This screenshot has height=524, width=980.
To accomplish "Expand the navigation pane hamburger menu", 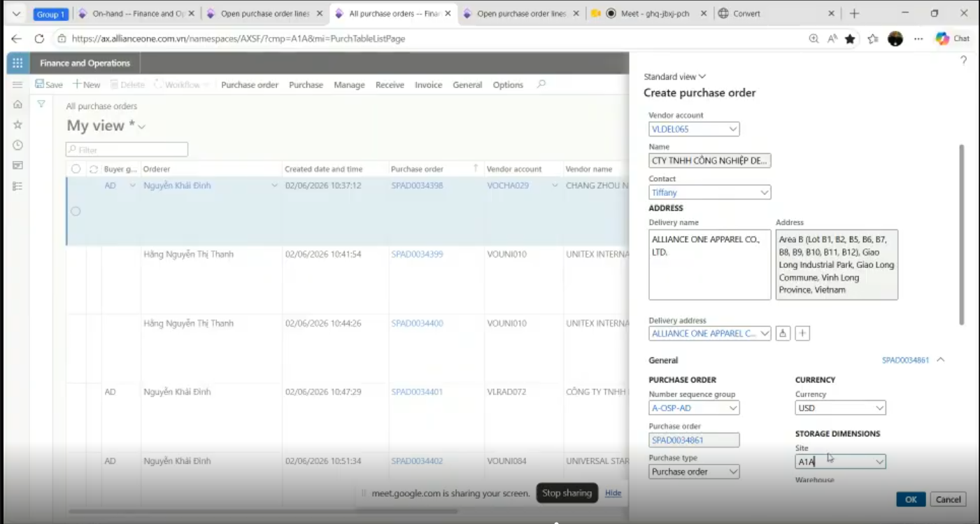I will click(17, 85).
